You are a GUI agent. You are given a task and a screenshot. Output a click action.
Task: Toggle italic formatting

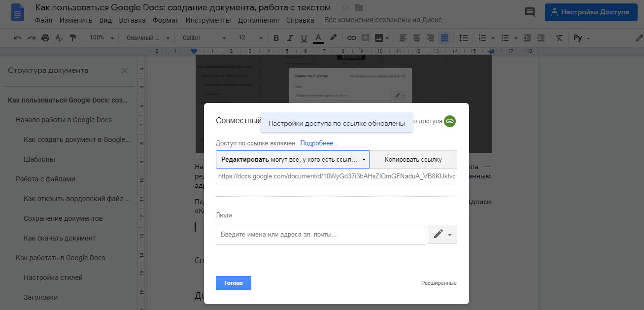[289, 37]
